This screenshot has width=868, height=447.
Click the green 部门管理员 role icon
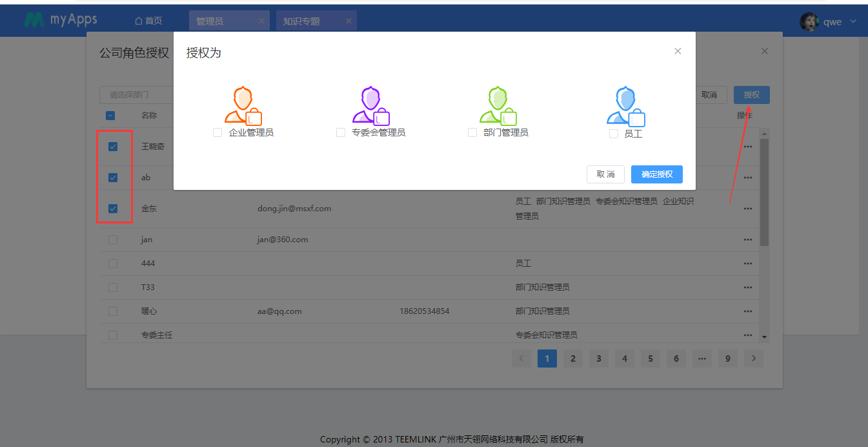tap(498, 105)
